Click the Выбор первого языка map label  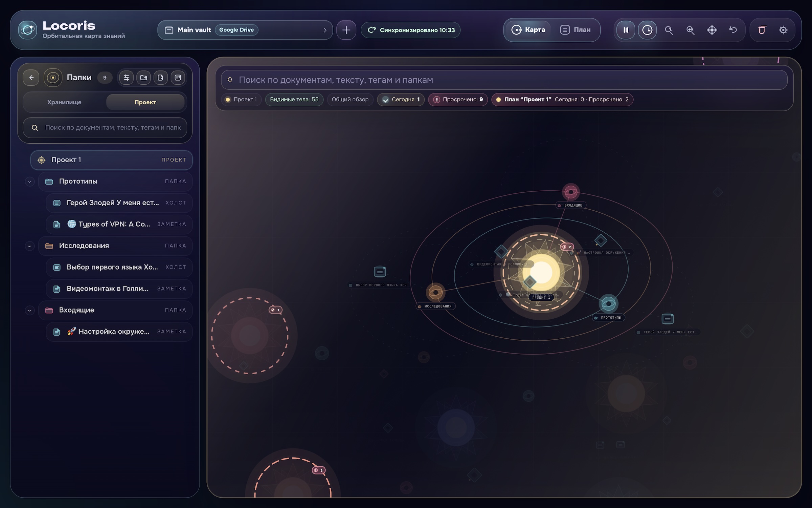(x=379, y=285)
